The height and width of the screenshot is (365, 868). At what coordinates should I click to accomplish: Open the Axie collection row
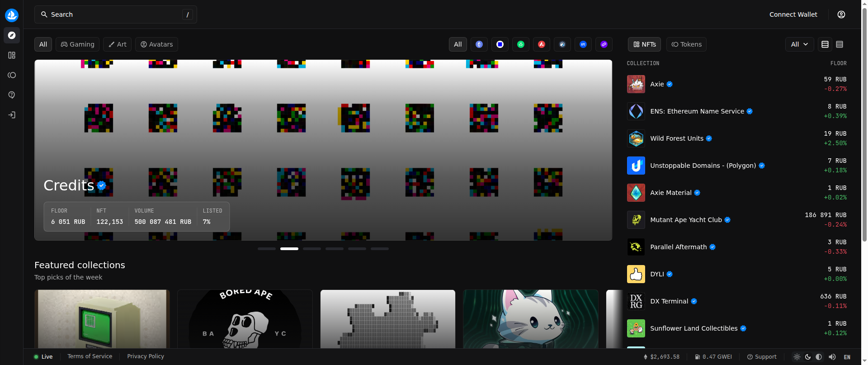click(x=737, y=84)
